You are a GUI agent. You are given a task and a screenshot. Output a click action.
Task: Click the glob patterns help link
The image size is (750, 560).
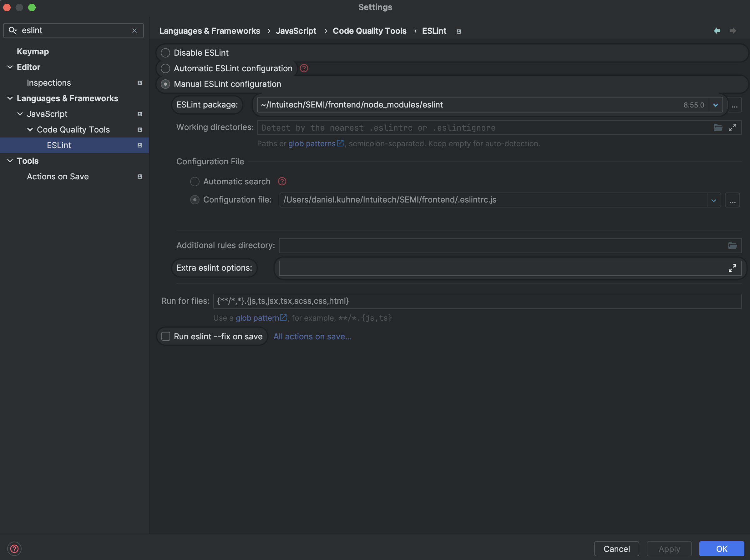(x=312, y=143)
